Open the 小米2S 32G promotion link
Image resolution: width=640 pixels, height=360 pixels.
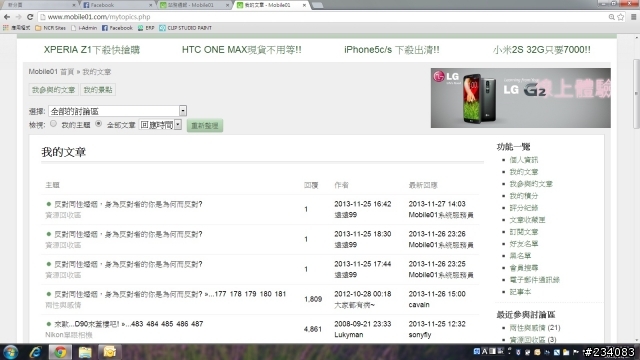point(542,50)
